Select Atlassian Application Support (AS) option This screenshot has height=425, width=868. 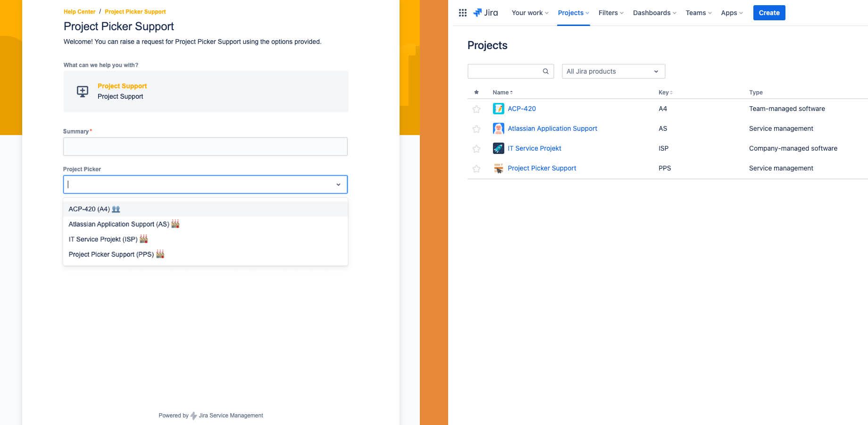[x=205, y=224]
